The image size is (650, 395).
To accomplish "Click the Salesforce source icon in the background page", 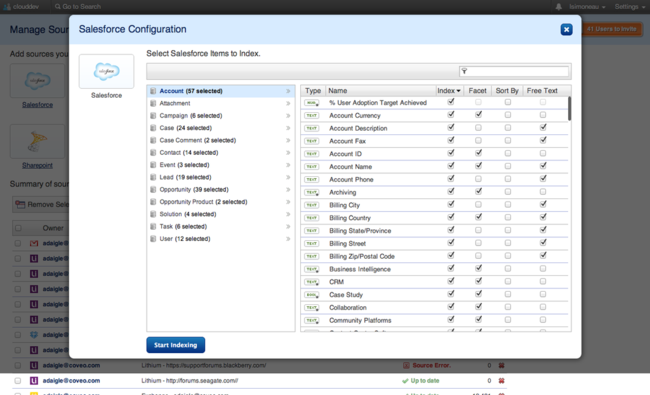I will pos(37,81).
